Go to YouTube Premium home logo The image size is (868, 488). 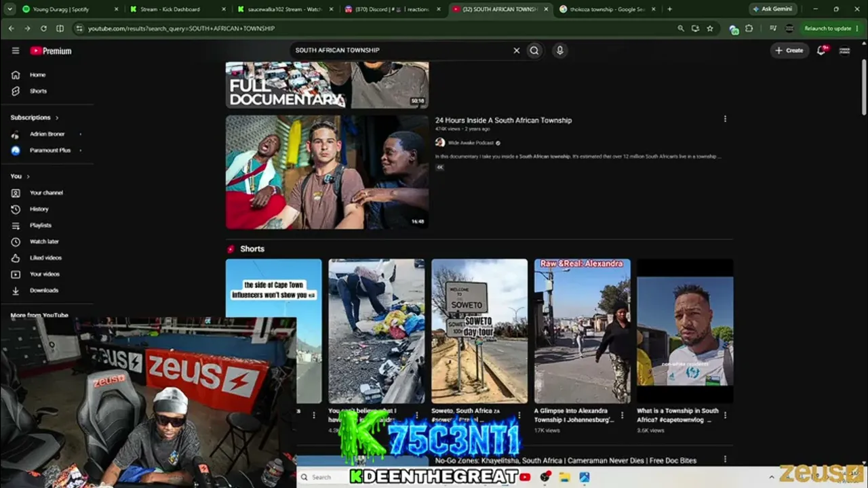[x=51, y=51]
